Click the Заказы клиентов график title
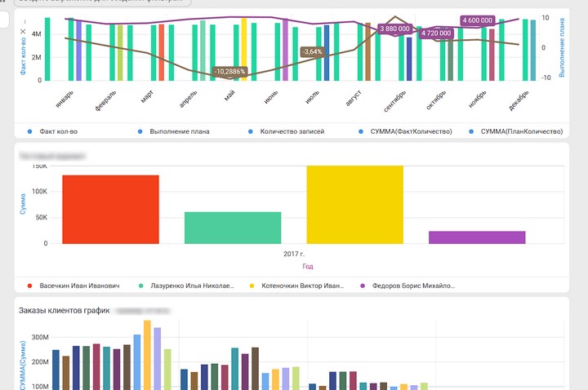588x390 pixels. pyautogui.click(x=64, y=311)
